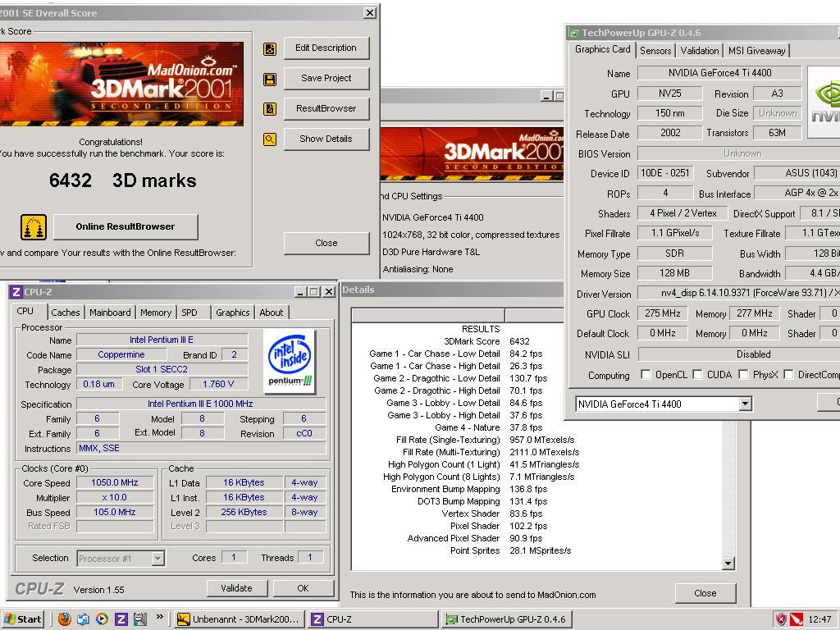This screenshot has width=840, height=630.
Task: Toggle the OpenCL checkbox in GPU-Z
Action: tap(646, 374)
